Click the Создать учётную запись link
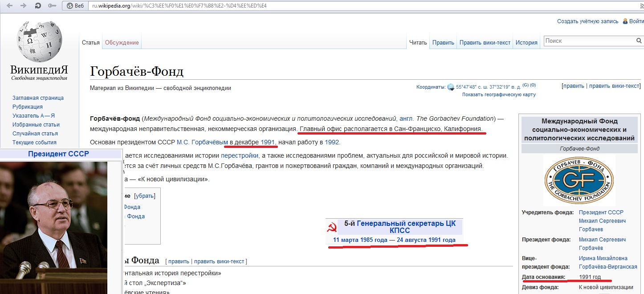 (588, 21)
